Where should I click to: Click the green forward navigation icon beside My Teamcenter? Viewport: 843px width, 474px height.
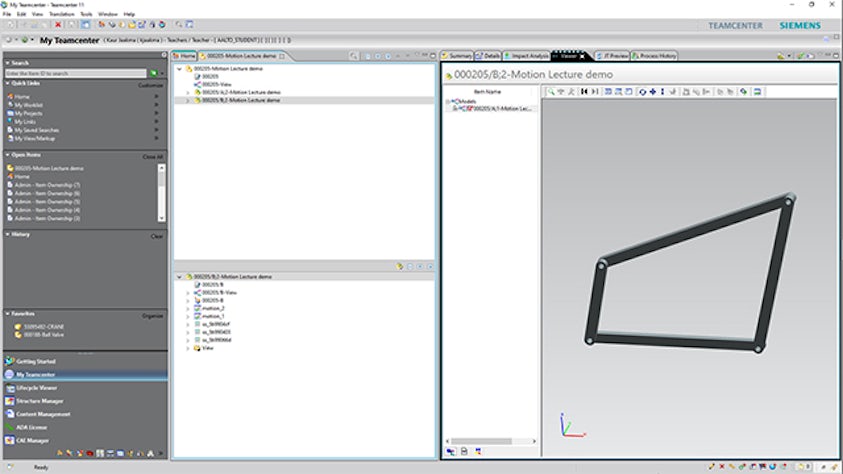[24, 40]
